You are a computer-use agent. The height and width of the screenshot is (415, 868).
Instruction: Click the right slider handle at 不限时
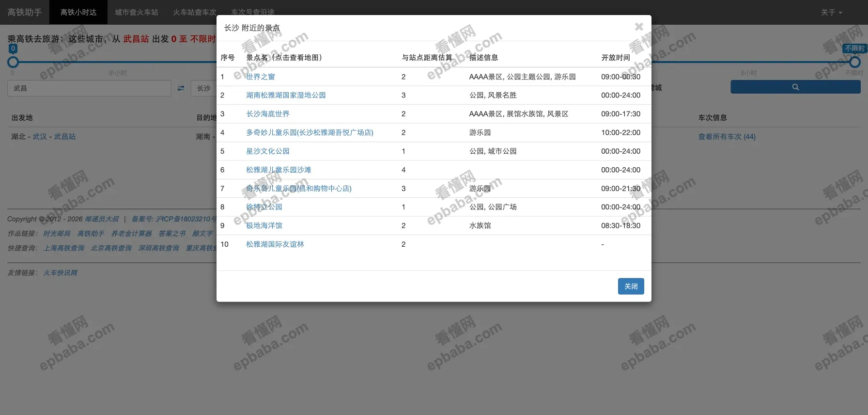pyautogui.click(x=855, y=62)
